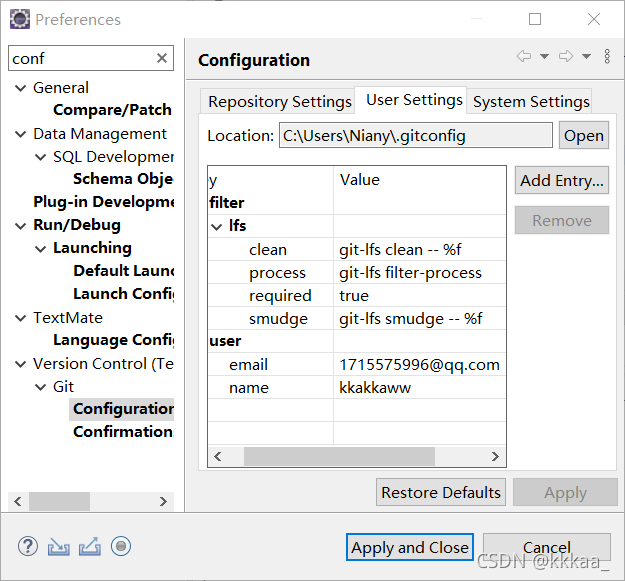Image resolution: width=625 pixels, height=581 pixels.
Task: Click the name value kkakkaww
Action: pos(375,388)
